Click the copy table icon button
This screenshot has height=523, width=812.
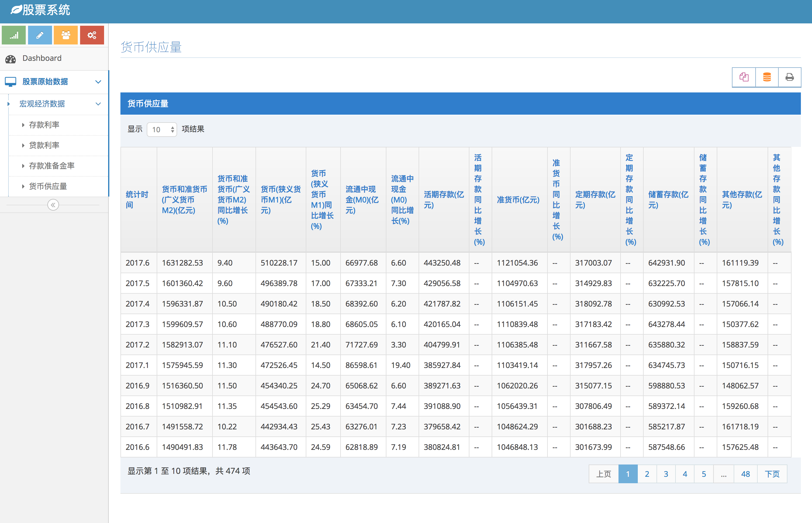744,78
